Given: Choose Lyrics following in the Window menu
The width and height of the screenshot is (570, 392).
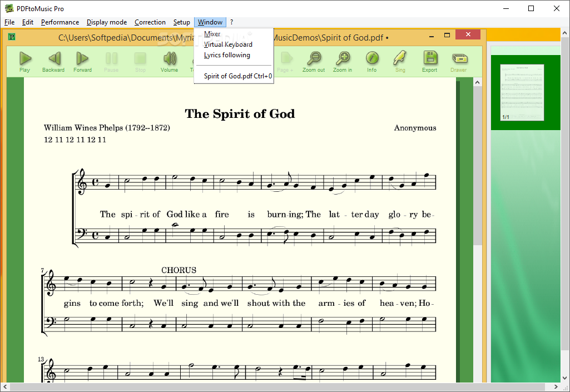Looking at the screenshot, I should 234,55.
